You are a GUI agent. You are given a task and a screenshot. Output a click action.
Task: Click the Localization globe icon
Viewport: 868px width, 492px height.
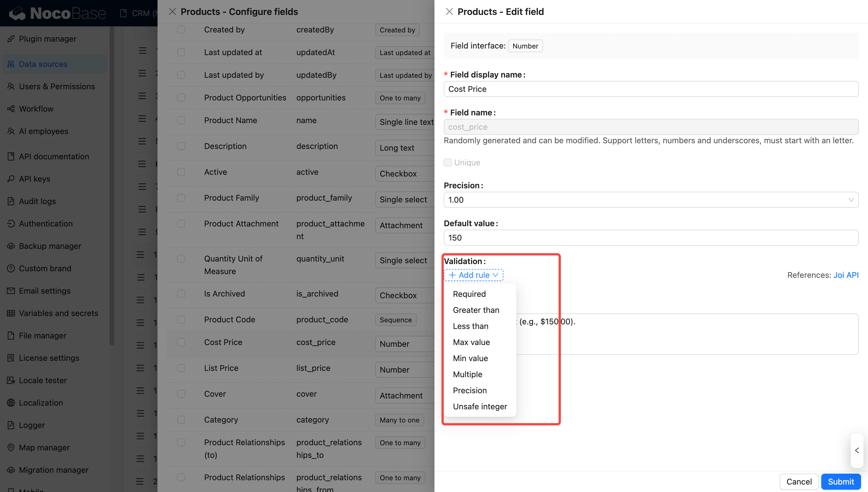[11, 403]
